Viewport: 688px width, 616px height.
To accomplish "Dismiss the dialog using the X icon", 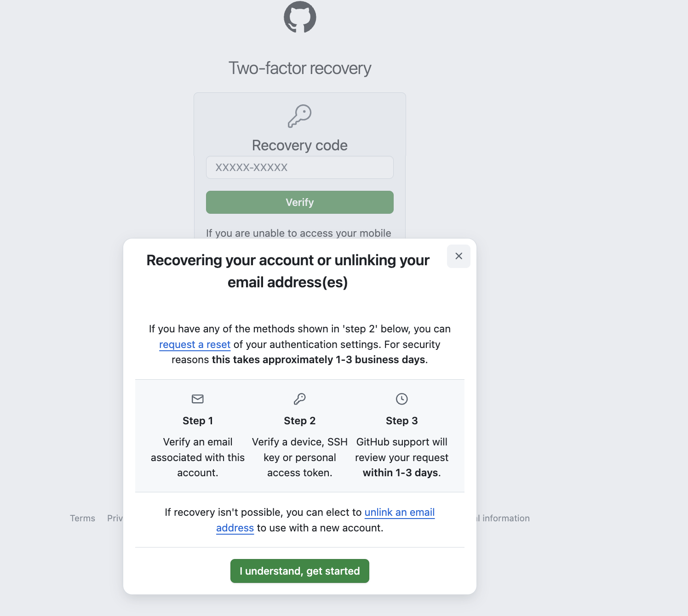I will (458, 257).
